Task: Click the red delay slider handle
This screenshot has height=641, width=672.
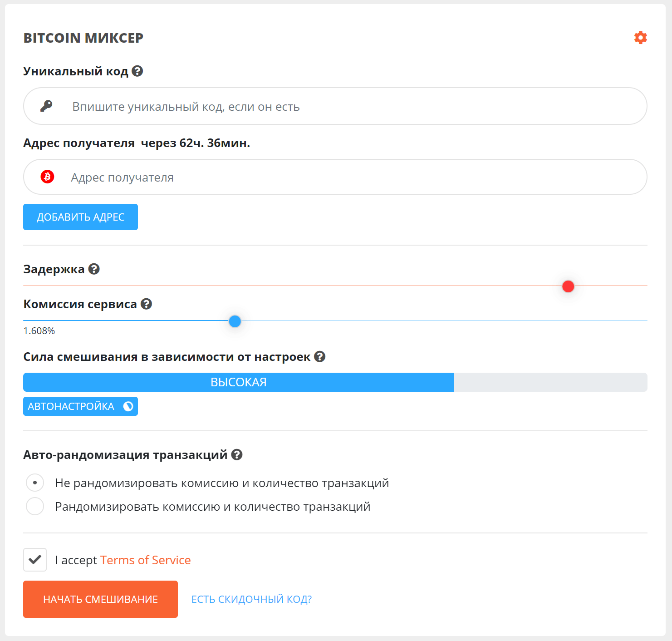Action: click(568, 286)
